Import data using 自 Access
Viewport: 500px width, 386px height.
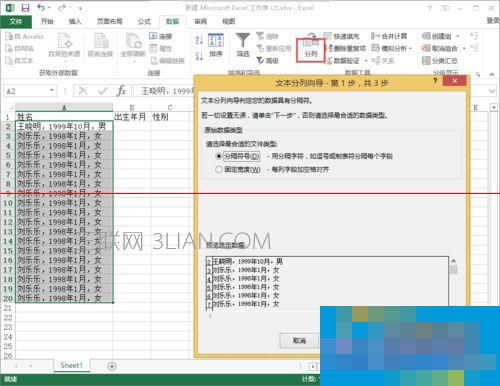click(x=25, y=36)
